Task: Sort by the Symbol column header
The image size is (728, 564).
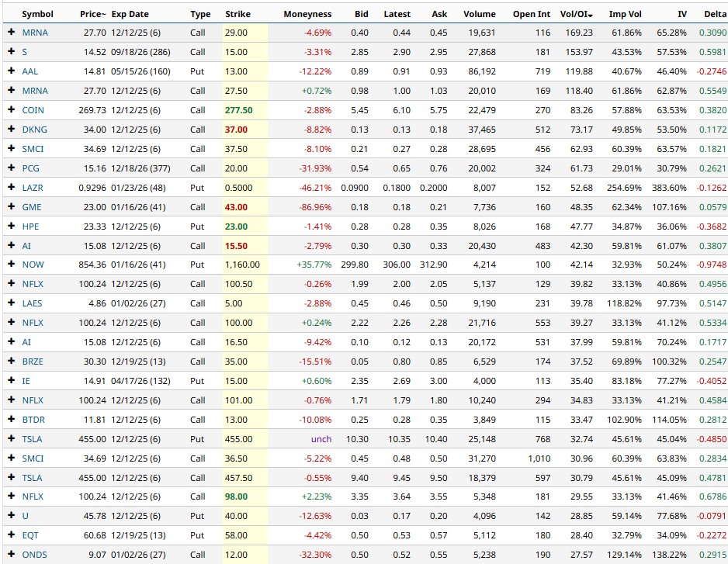Action: (x=38, y=13)
